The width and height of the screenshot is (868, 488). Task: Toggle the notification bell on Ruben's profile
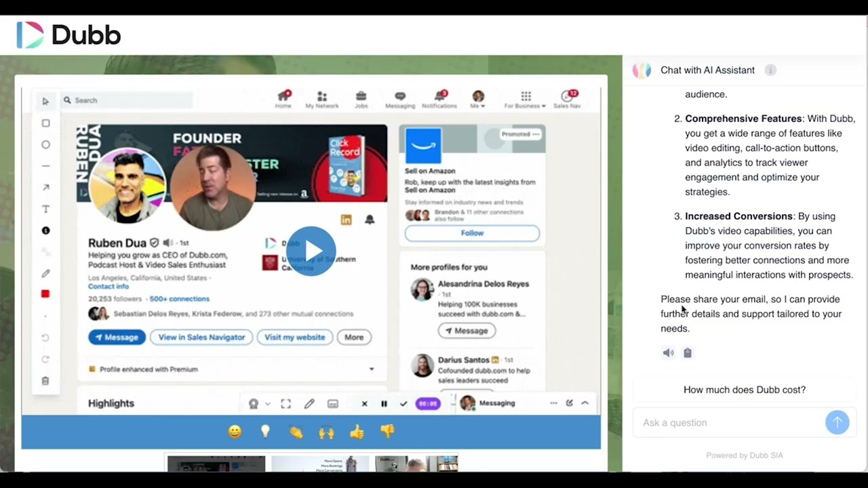coord(370,220)
